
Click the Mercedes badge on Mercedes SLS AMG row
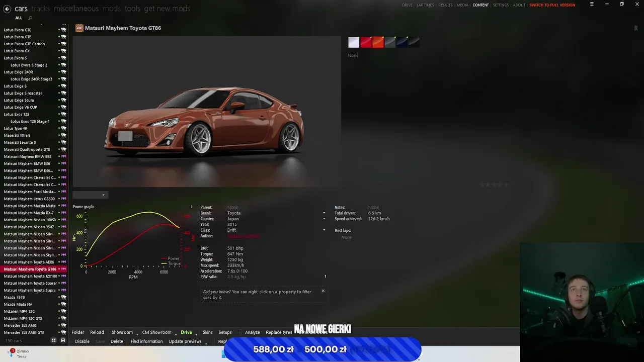click(x=63, y=325)
